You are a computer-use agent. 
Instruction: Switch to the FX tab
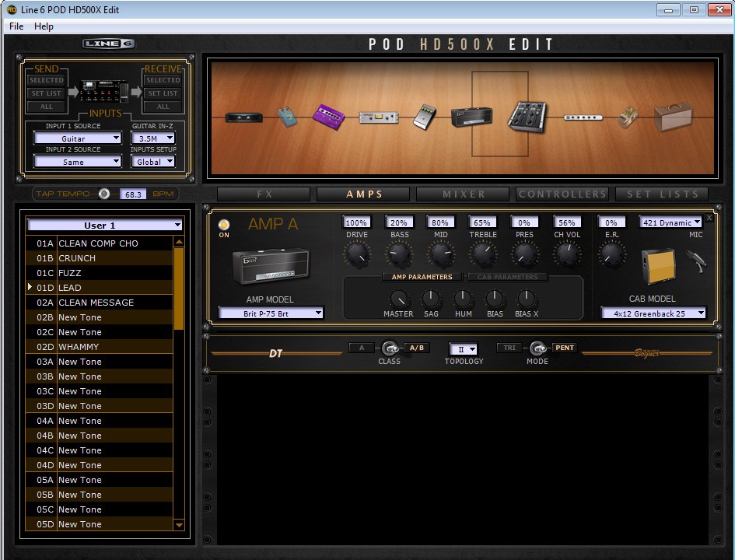point(264,194)
